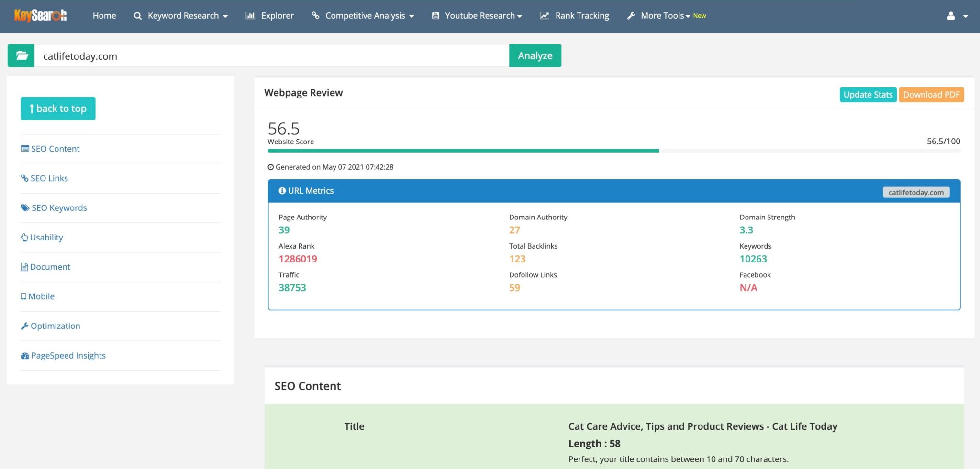The width and height of the screenshot is (980, 469).
Task: Jump to the Document section
Action: click(x=50, y=267)
